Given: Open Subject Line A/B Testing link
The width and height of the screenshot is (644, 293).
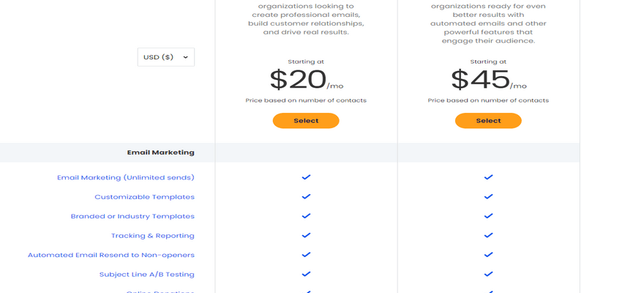Looking at the screenshot, I should [x=147, y=275].
